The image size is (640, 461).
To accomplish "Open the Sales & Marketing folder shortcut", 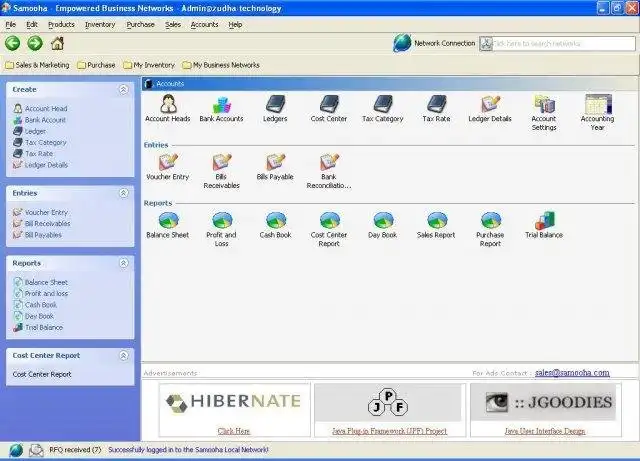I will coord(37,65).
